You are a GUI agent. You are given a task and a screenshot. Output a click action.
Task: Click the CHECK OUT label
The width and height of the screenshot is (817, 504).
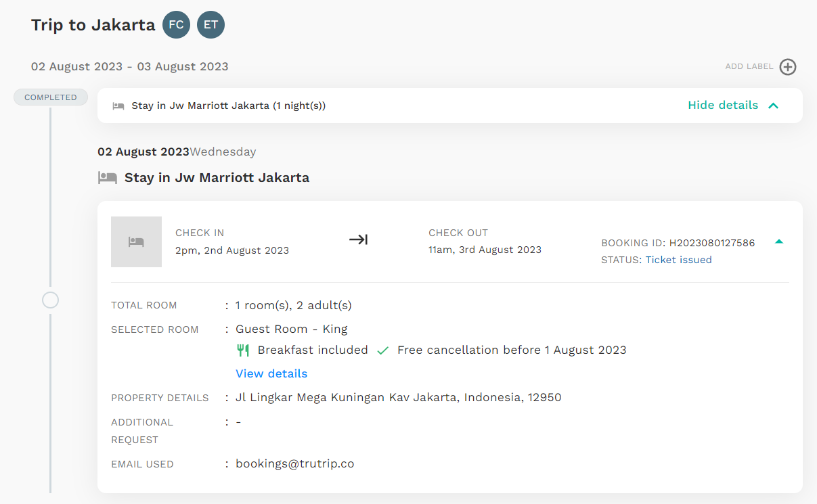tap(458, 233)
